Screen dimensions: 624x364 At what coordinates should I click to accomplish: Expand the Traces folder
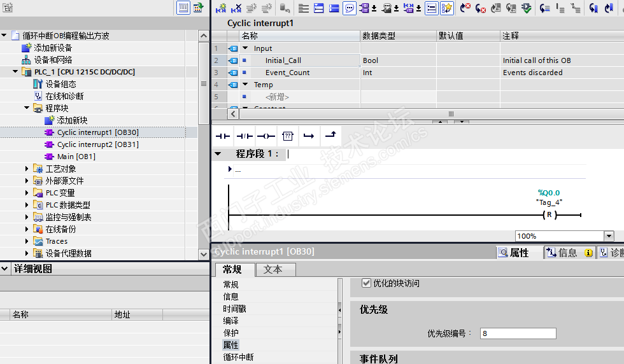coord(27,241)
